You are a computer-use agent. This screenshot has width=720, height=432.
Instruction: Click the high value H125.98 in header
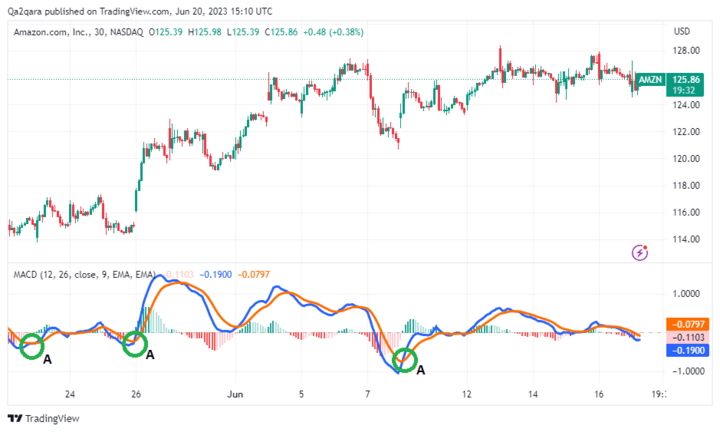(x=205, y=32)
